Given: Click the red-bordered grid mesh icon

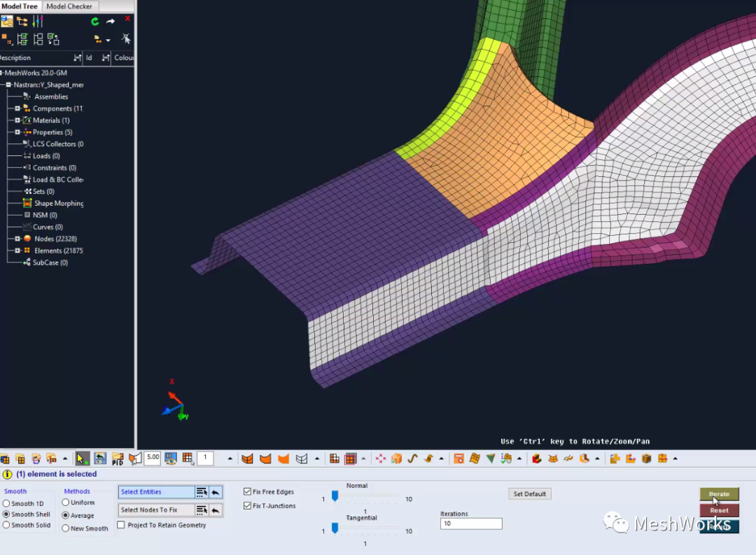Looking at the screenshot, I should coord(351,458).
